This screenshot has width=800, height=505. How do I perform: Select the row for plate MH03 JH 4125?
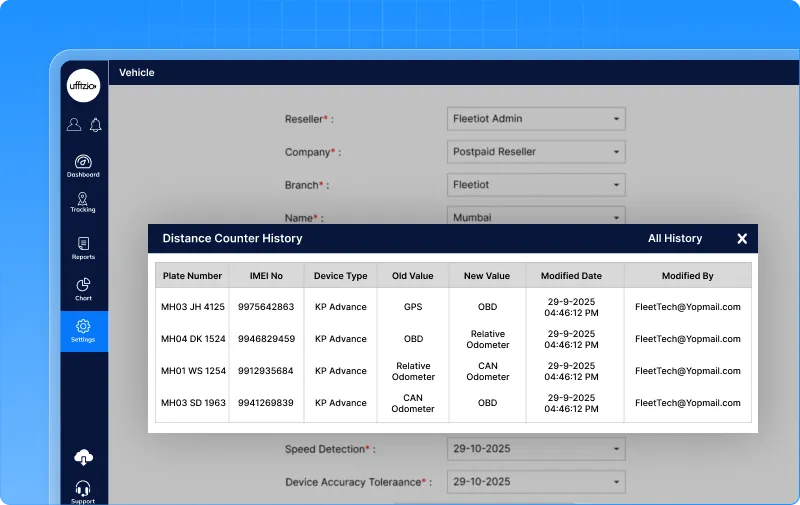pos(192,307)
